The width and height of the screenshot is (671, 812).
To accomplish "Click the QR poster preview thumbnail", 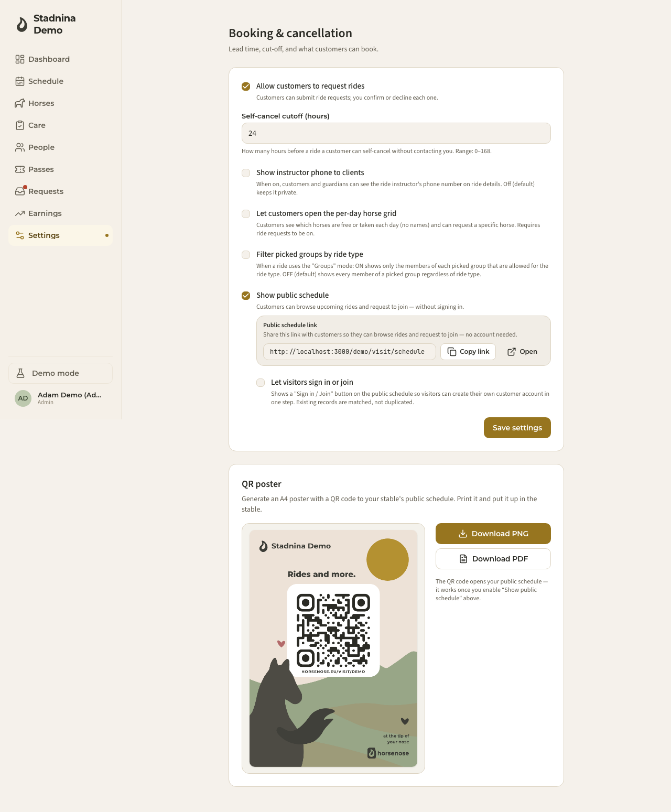I will click(333, 648).
